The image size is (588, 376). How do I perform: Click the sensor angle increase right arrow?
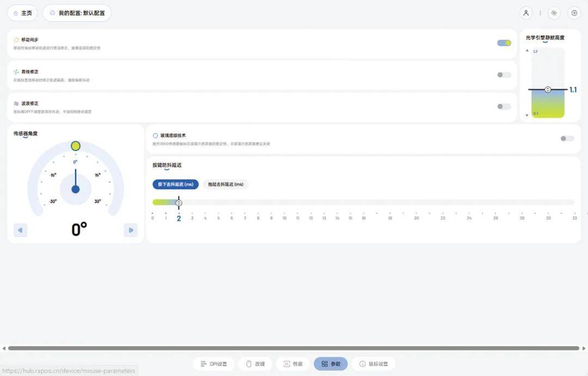coord(131,230)
